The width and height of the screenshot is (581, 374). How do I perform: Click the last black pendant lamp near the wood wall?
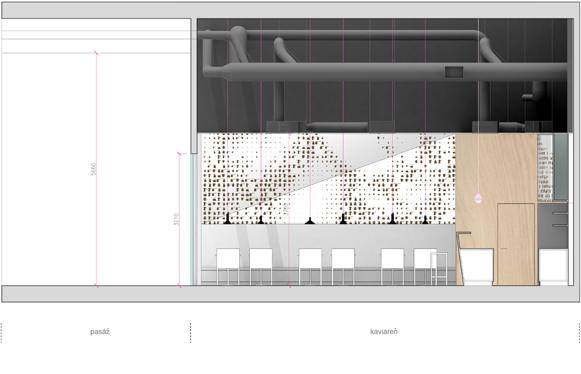(425, 220)
